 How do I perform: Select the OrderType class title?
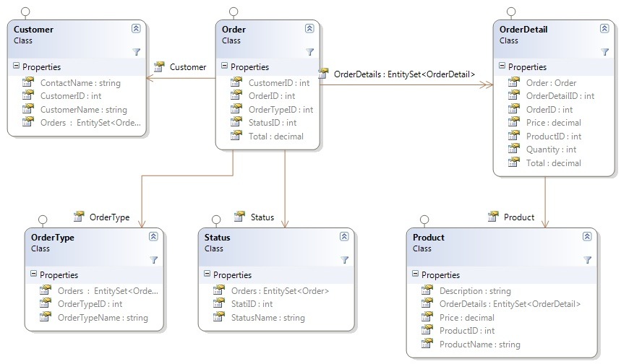(53, 238)
